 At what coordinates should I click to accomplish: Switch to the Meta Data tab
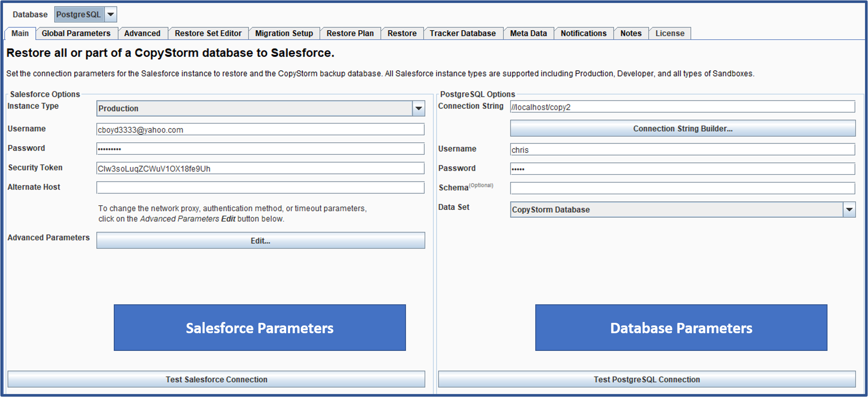click(528, 33)
